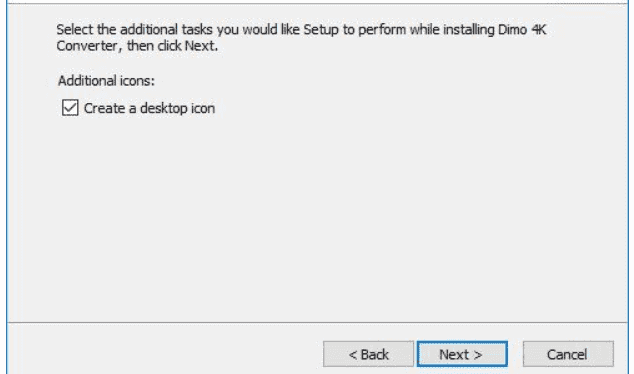Screen dimensions: 634x374
Task: Click the horizontal separator above the buttons
Action: click(317, 323)
